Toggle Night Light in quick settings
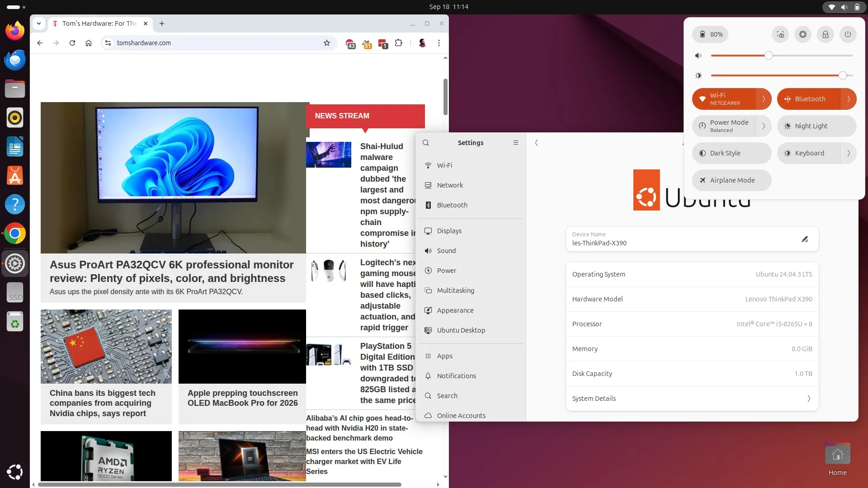Screen dimensions: 868x488 click(816, 126)
